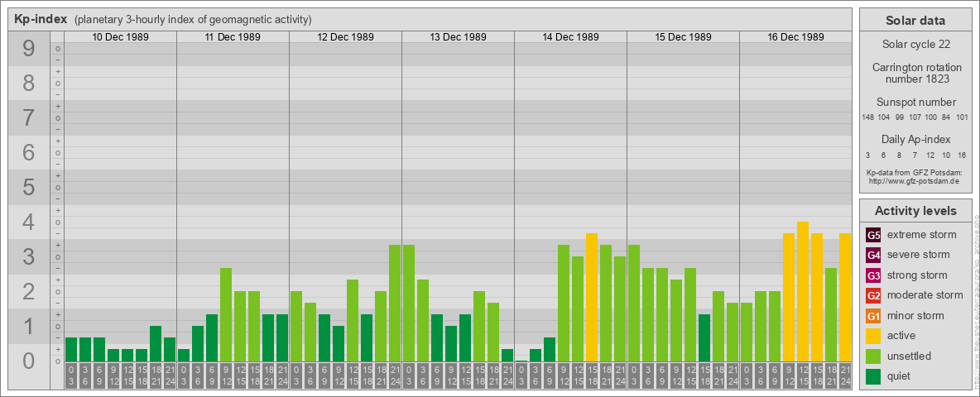Click the 'moderate storm' legend label

(x=925, y=295)
